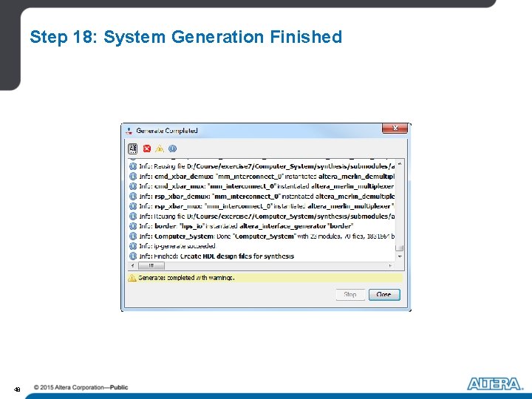Select the rsp_xbar_mux info message
The image size is (532, 399).
pyautogui.click(x=262, y=206)
